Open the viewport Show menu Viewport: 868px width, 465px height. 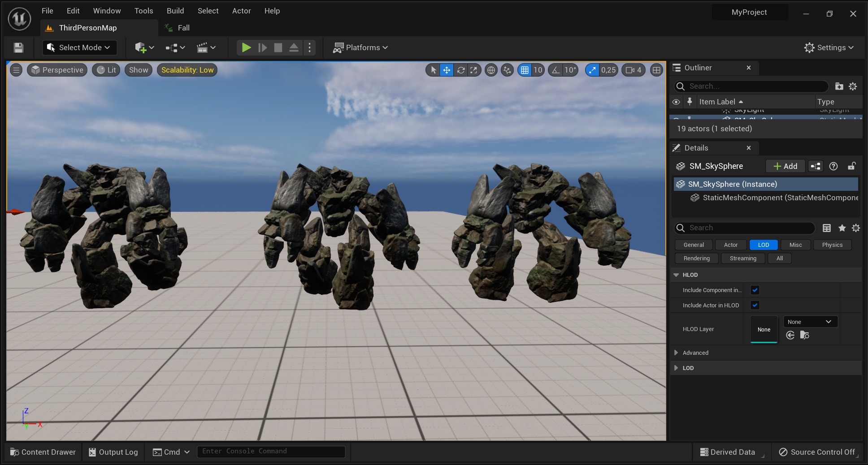[139, 70]
